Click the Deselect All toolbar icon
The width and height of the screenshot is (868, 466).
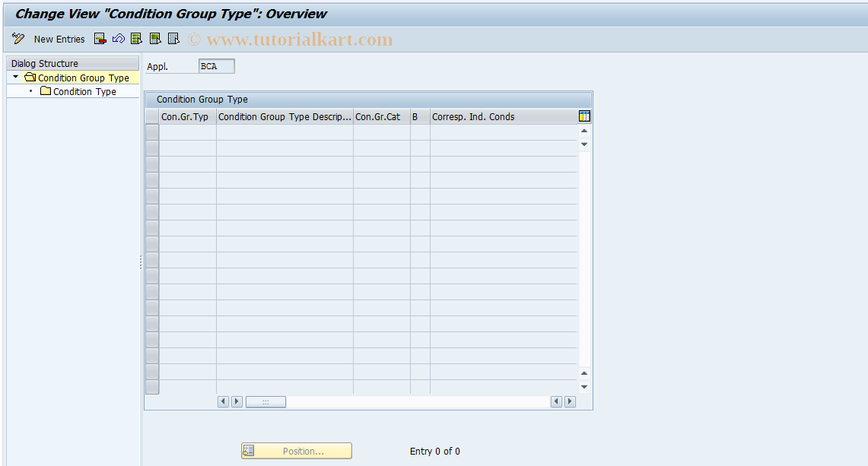click(173, 39)
